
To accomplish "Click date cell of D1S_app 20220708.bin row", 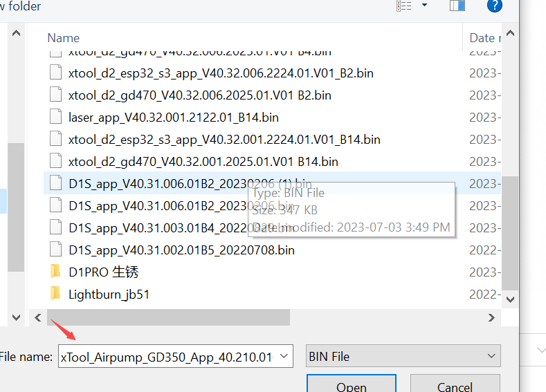I will point(485,250).
